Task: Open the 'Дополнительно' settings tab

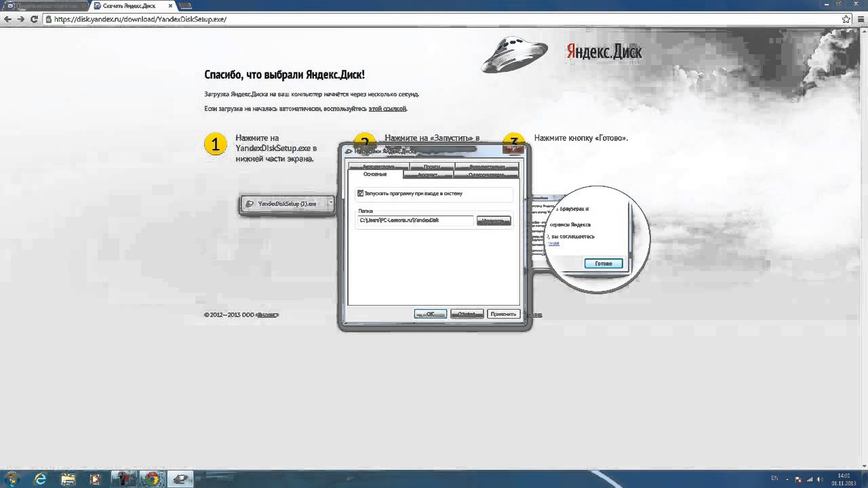Action: [486, 166]
